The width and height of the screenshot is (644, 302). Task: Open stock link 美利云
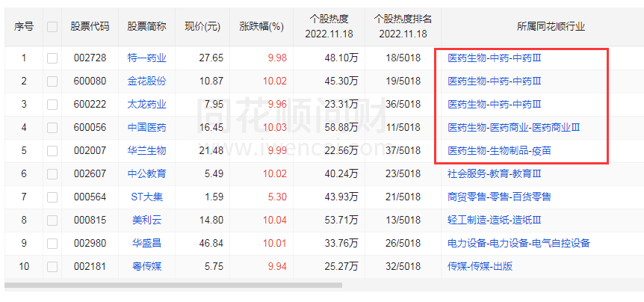click(x=146, y=221)
